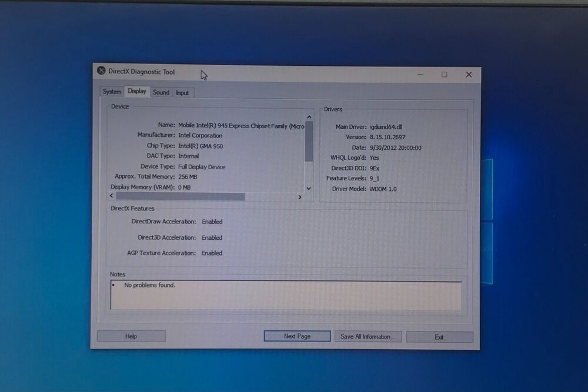Screen dimensions: 588x392
Task: Click the WHQL Logo'd value 'Yes'
Action: [x=374, y=158]
